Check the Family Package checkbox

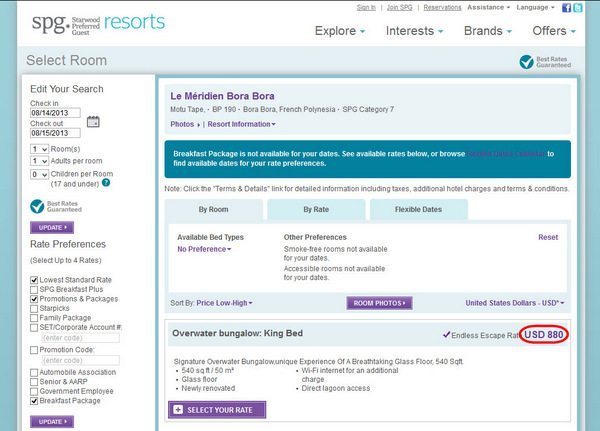pyautogui.click(x=34, y=318)
